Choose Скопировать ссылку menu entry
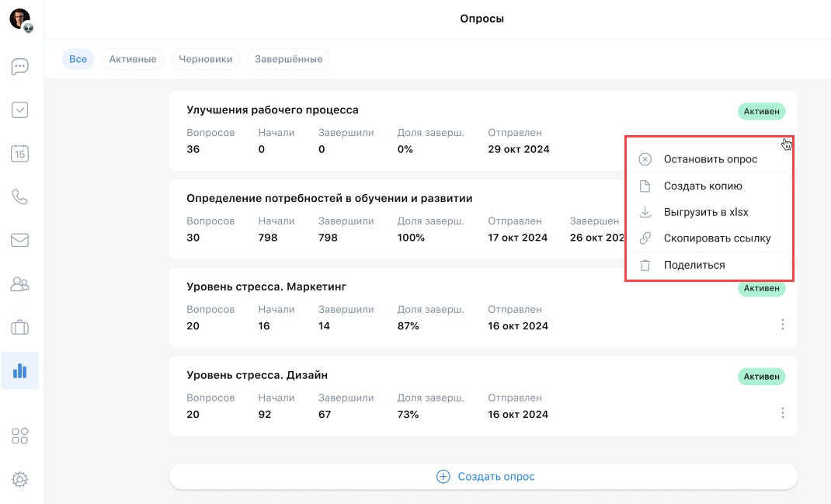This screenshot has height=504, width=831. [716, 238]
